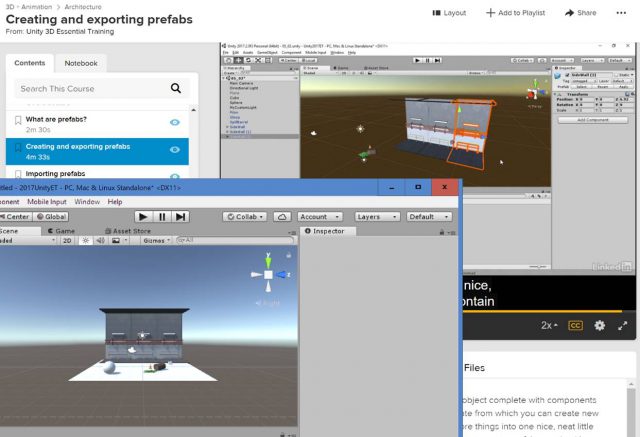Toggle Global handle rotation button

coord(51,217)
